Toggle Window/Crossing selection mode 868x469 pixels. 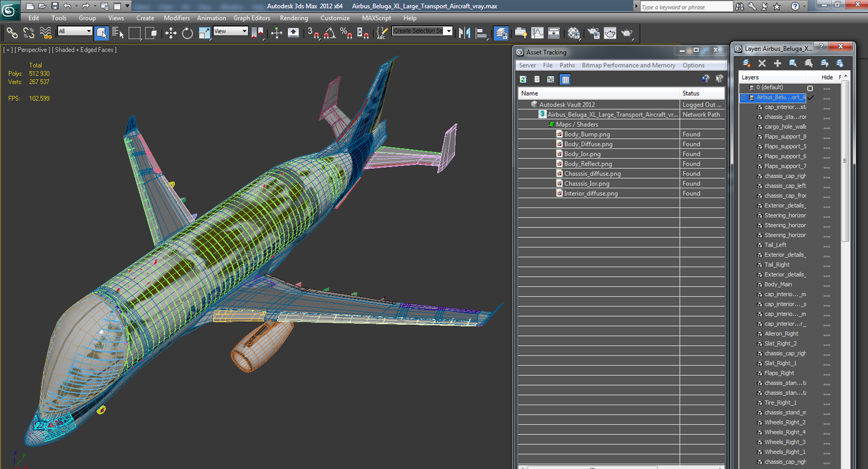(x=151, y=33)
